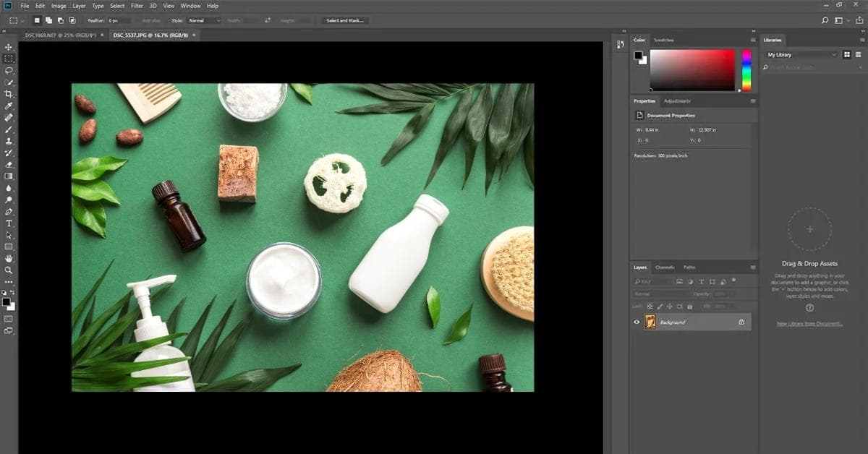Switch to the Channels tab
The image size is (868, 454).
(664, 267)
